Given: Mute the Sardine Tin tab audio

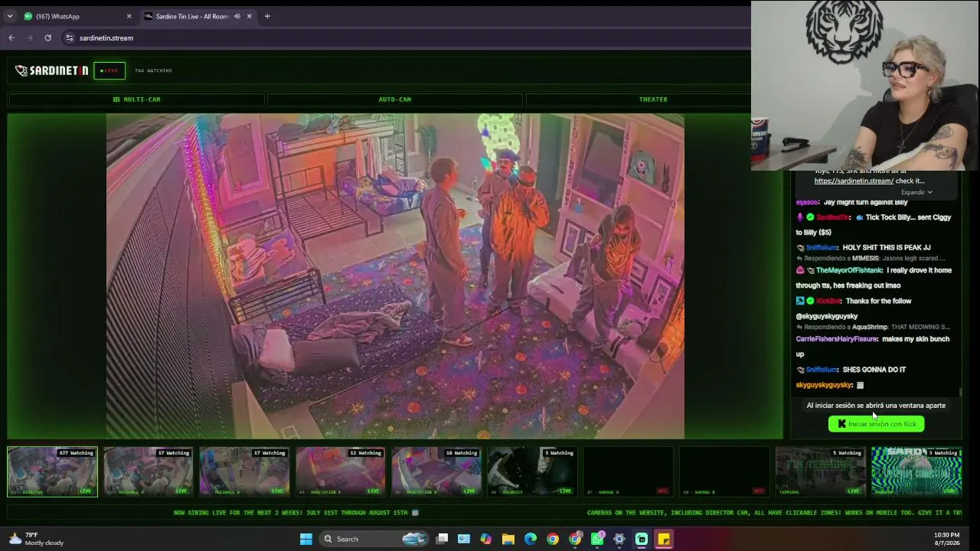Looking at the screenshot, I should click(237, 16).
